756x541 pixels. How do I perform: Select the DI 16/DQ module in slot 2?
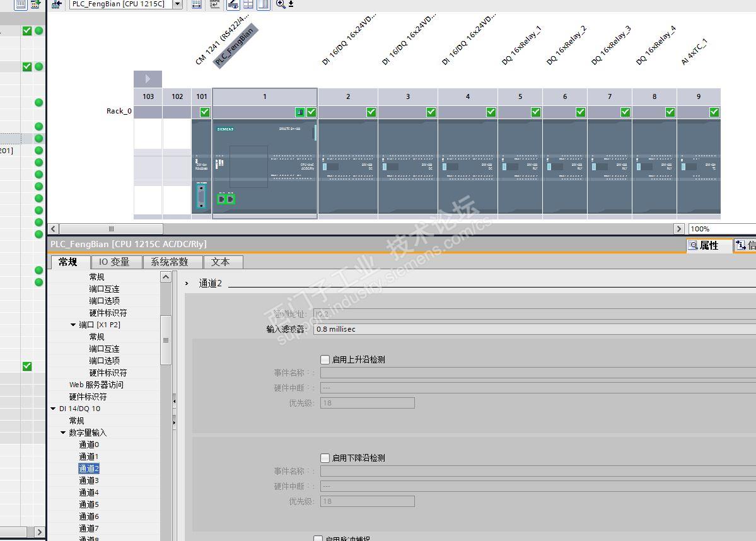coord(348,167)
